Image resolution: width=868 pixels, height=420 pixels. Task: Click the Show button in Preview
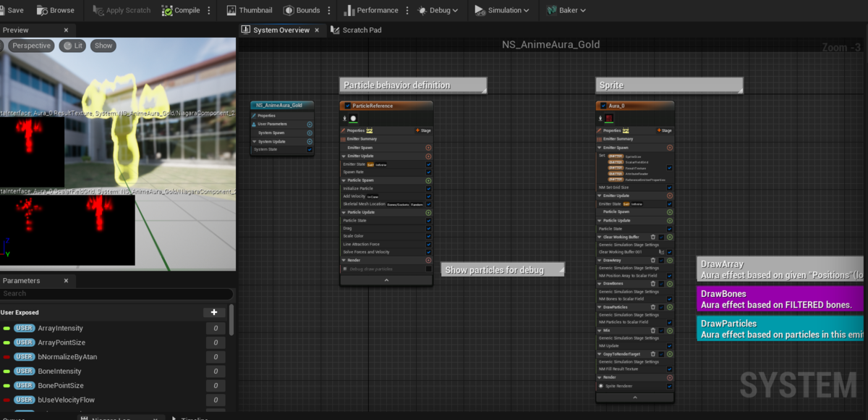coord(103,46)
